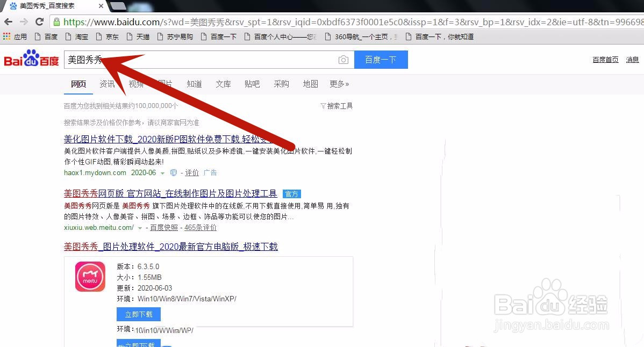Expand the arrow next to xiuxiu.web.meitu.com
644x347 pixels.
[x=140, y=228]
